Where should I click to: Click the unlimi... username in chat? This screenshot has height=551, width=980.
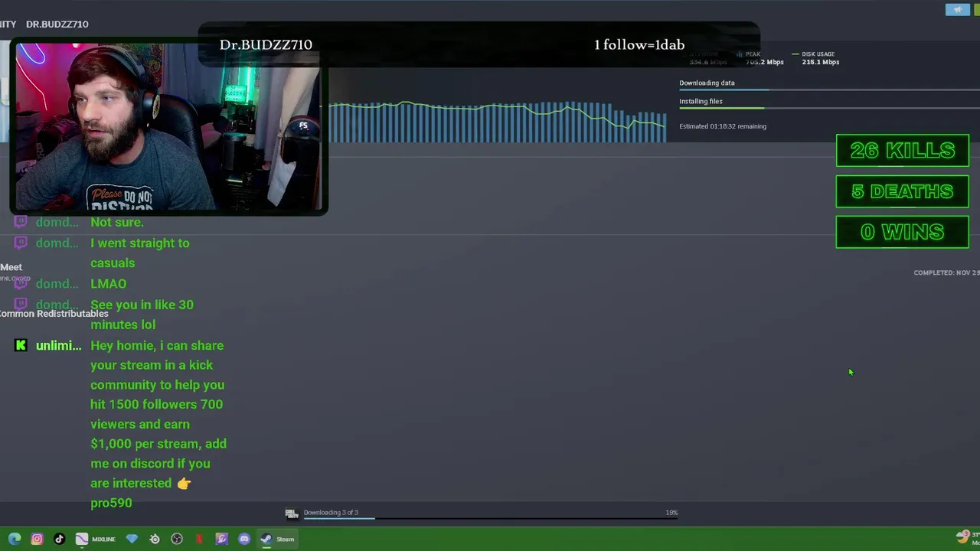point(58,346)
